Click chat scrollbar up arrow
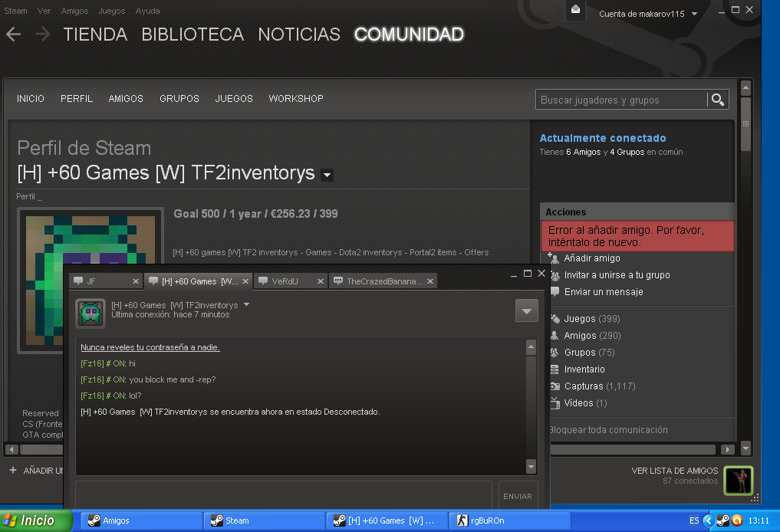Image resolution: width=780 pixels, height=532 pixels. tap(531, 347)
